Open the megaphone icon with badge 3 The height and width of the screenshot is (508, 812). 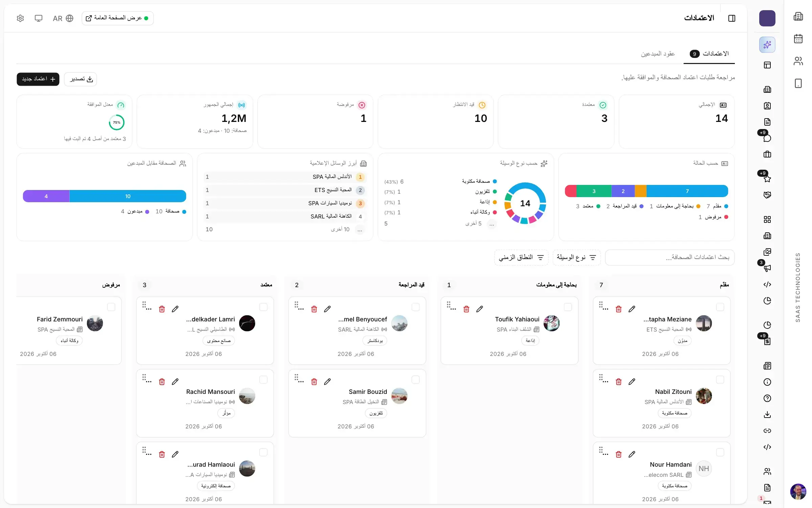point(767,268)
